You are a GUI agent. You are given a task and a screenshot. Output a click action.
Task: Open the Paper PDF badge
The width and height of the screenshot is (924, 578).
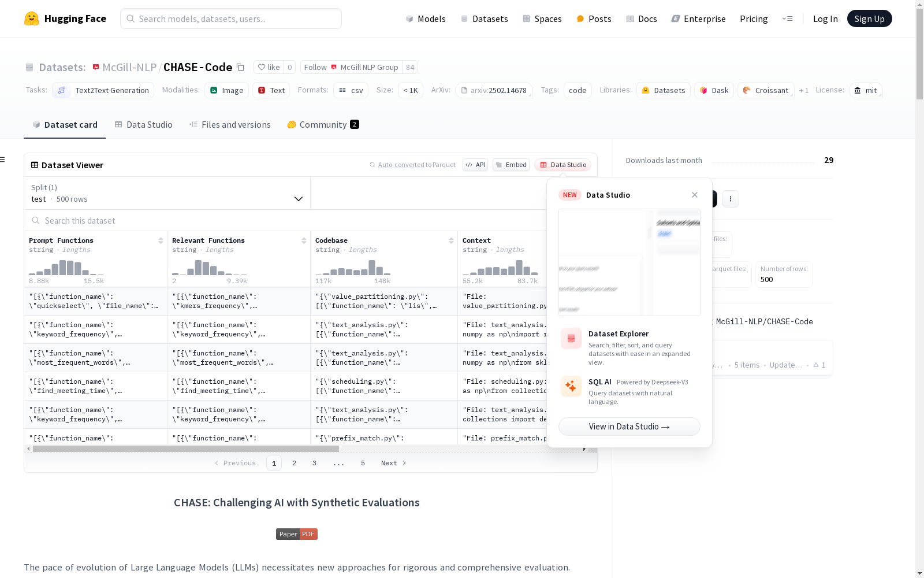point(297,534)
